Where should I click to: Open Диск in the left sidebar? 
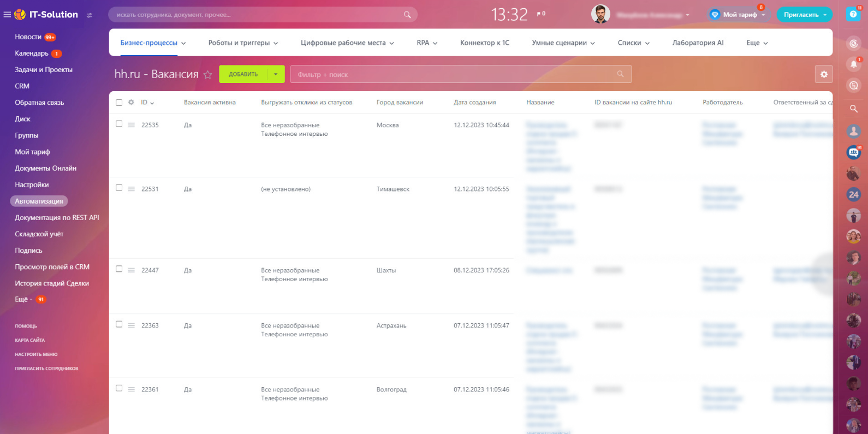pyautogui.click(x=22, y=119)
